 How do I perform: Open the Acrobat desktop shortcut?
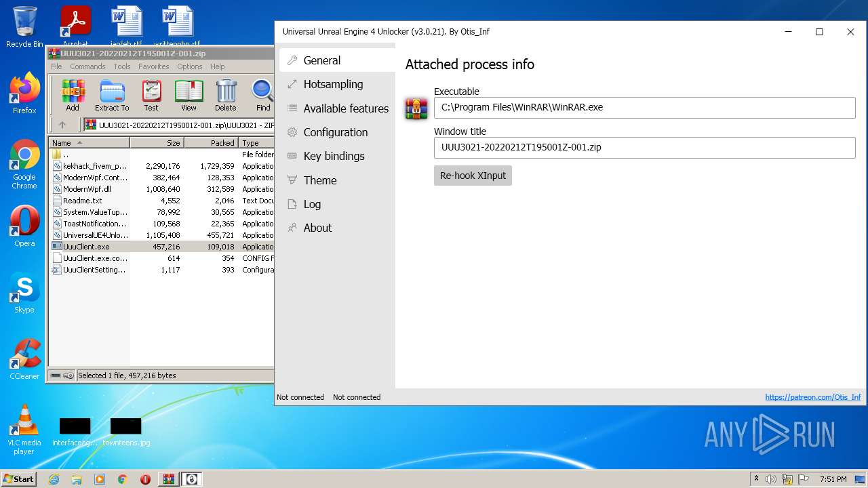pyautogui.click(x=75, y=26)
